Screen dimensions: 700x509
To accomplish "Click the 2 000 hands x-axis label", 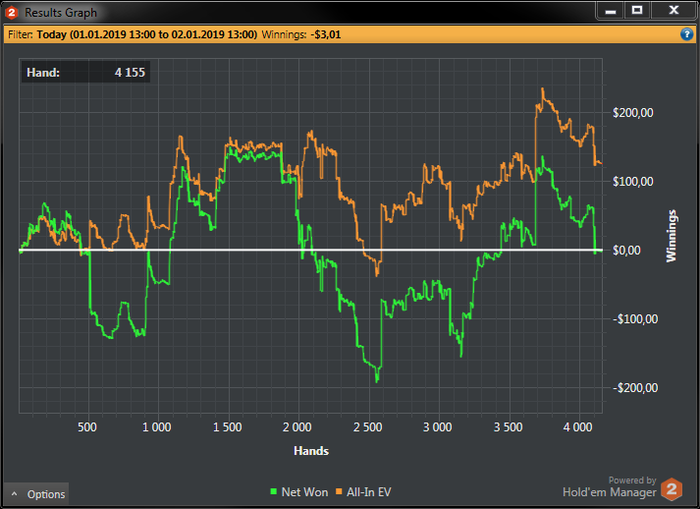I will coord(297,427).
